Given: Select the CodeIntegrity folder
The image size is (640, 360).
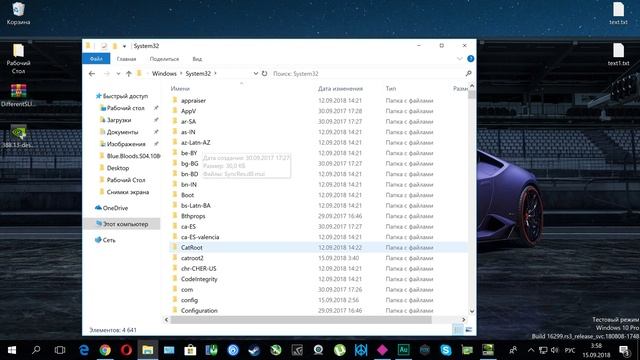Looking at the screenshot, I should [x=199, y=279].
